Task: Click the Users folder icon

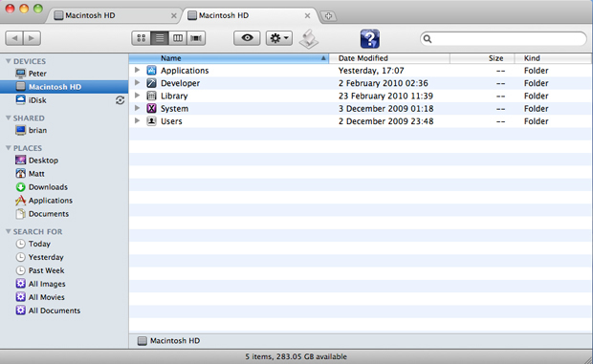Action: 151,121
